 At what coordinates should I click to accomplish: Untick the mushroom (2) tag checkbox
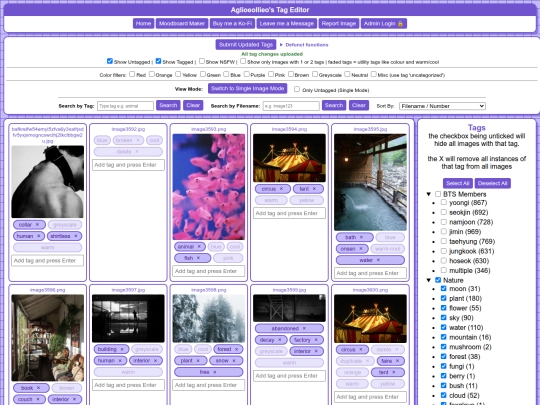pos(444,346)
